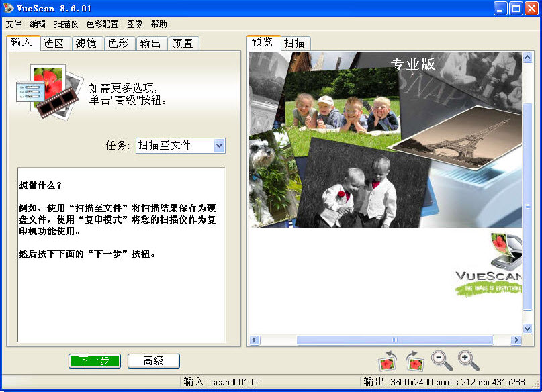This screenshot has height=392, width=542.
Task: Open the 扫描仪 menu
Action: (x=65, y=23)
